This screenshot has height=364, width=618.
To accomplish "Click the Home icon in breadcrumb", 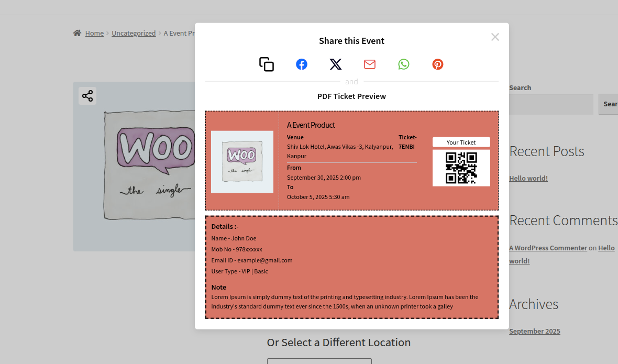I will [78, 33].
